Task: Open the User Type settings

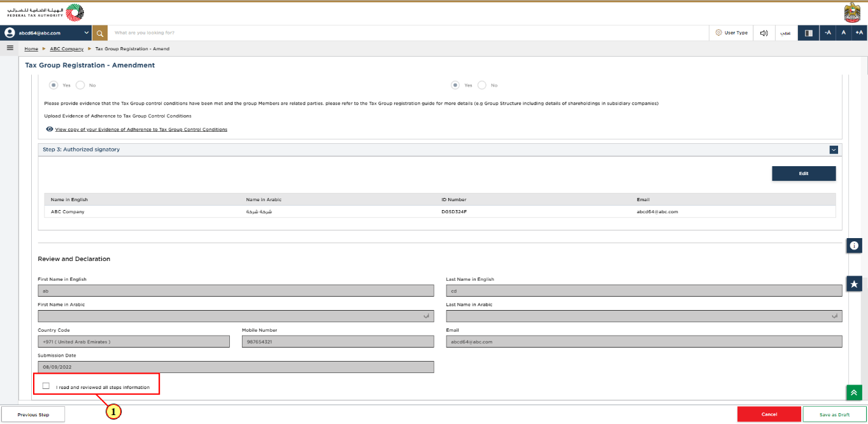Action: 731,32
